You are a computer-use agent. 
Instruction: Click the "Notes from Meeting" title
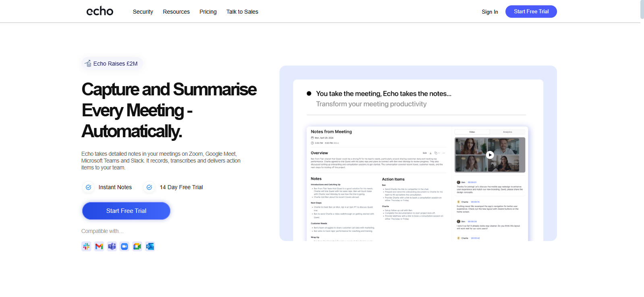click(331, 132)
